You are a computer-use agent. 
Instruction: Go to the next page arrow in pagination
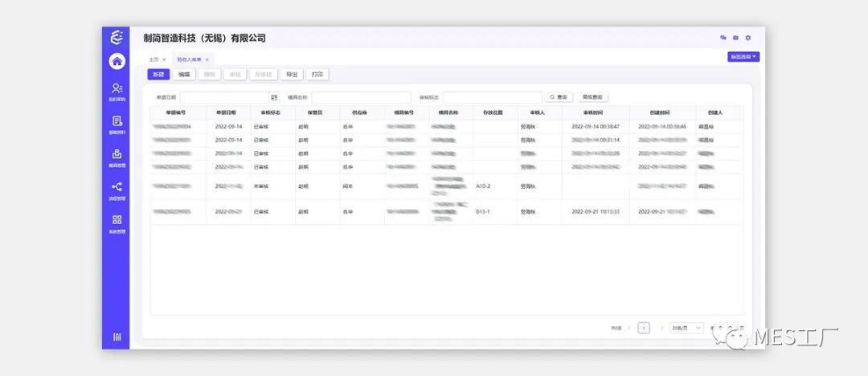point(661,329)
